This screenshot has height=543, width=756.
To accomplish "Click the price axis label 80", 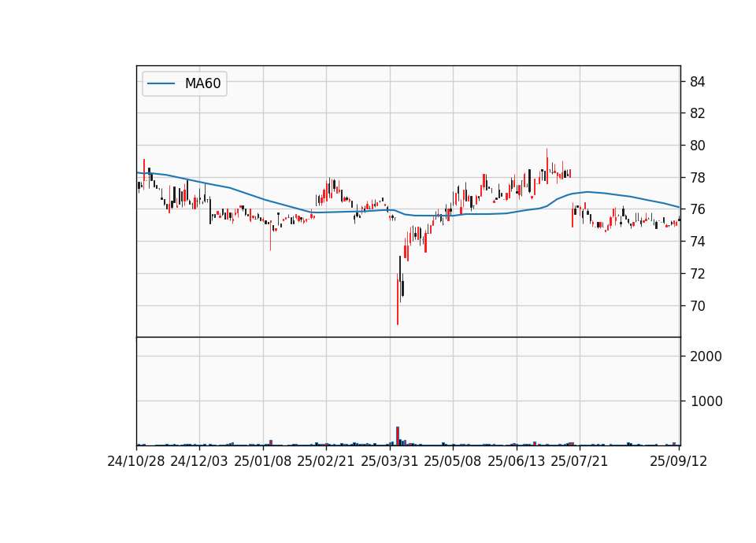I will (x=697, y=146).
